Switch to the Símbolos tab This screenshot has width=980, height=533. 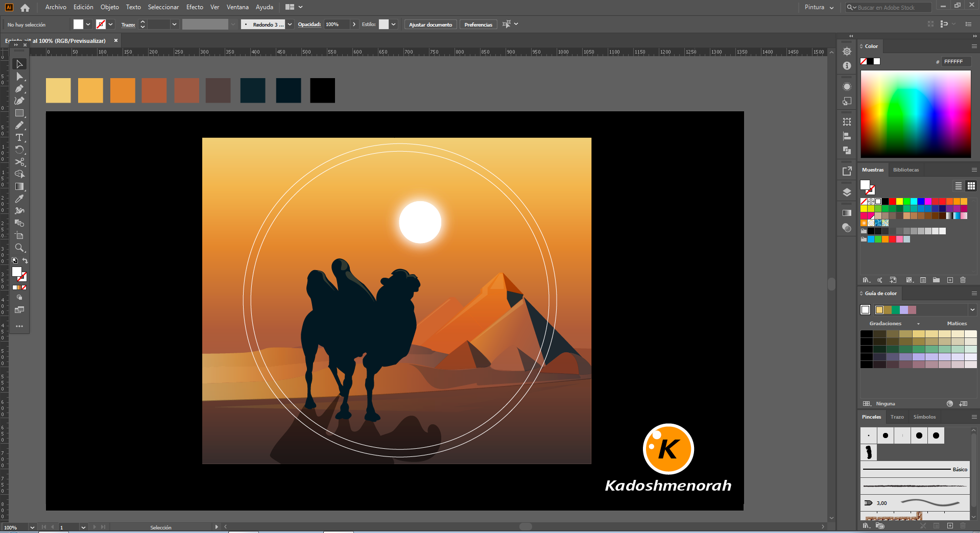[x=924, y=417]
